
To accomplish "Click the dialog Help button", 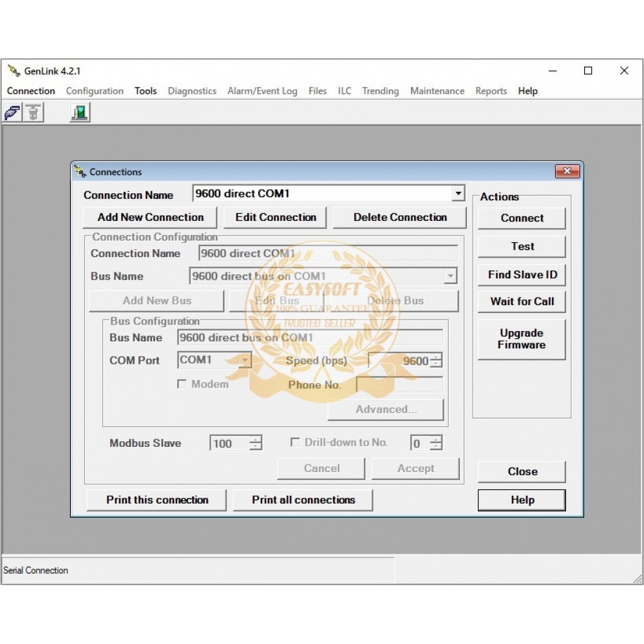I will tap(522, 500).
